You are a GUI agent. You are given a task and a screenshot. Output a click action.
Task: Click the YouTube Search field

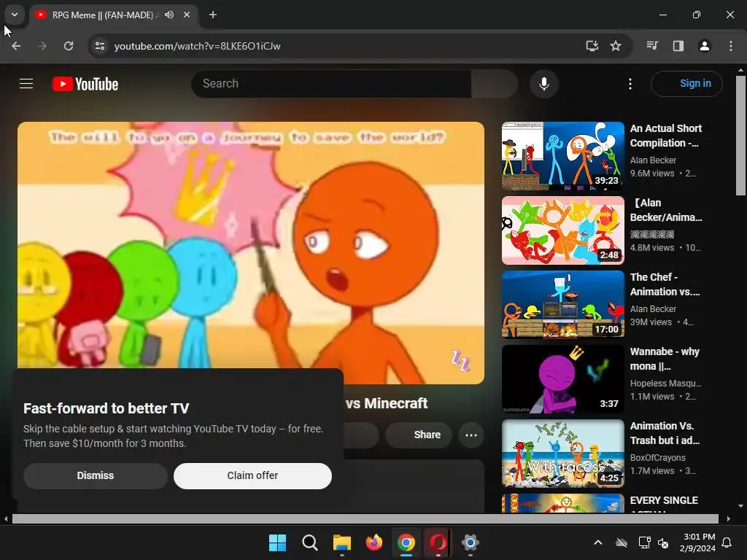click(x=331, y=84)
